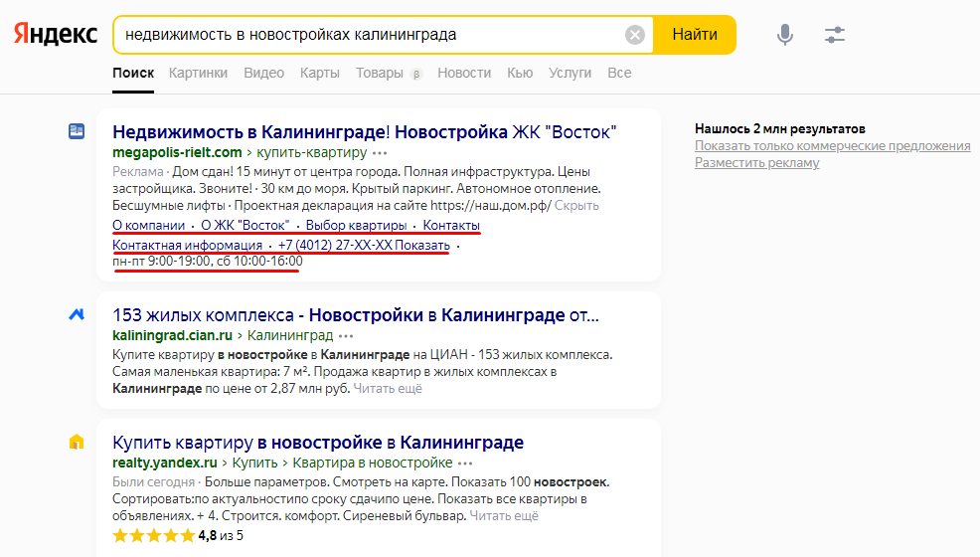980x557 pixels.
Task: Show only commercial offers link
Action: [x=833, y=145]
